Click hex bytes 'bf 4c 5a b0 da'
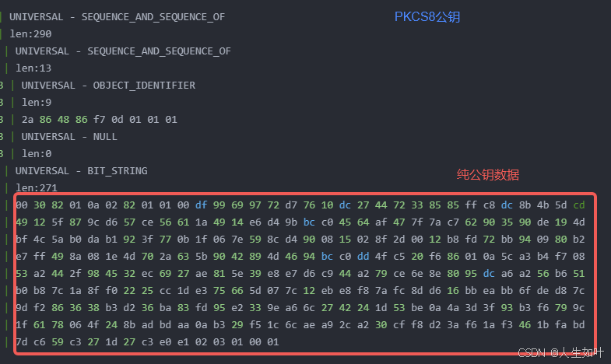 58,240
